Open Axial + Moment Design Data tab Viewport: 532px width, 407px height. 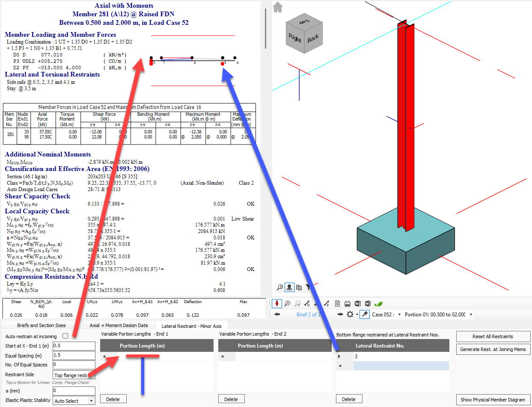[119, 326]
